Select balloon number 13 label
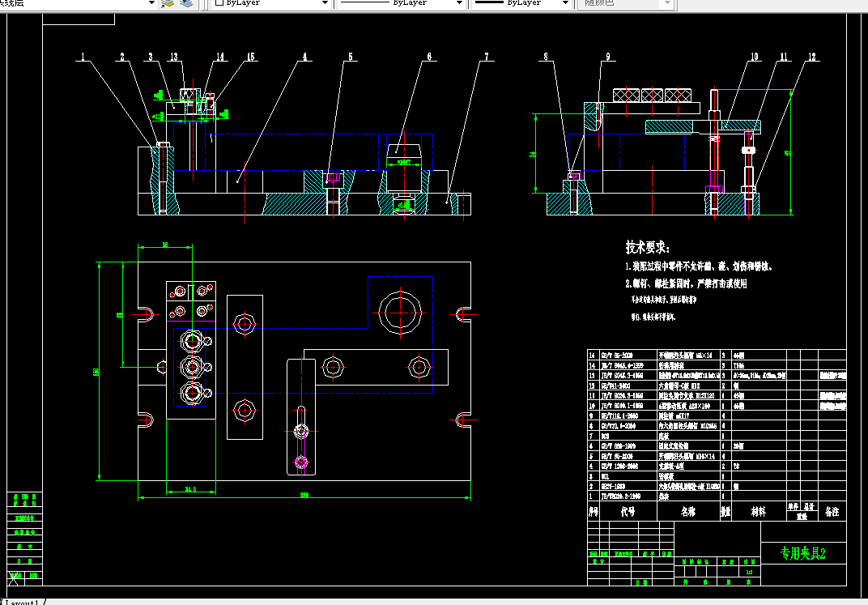 click(174, 57)
